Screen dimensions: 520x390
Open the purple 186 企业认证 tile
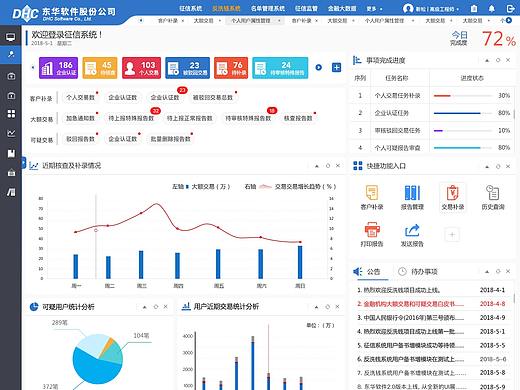[x=58, y=68]
